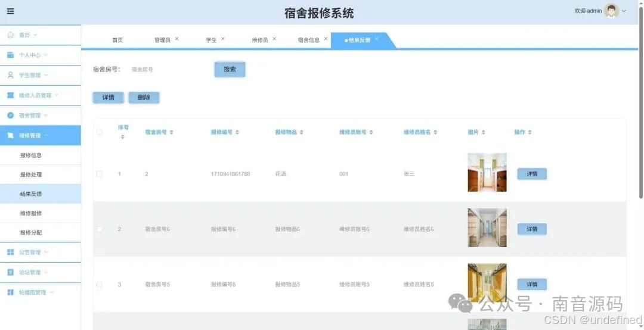Sort by 报修编号 column arrows
This screenshot has width=644, height=330.
(x=237, y=132)
